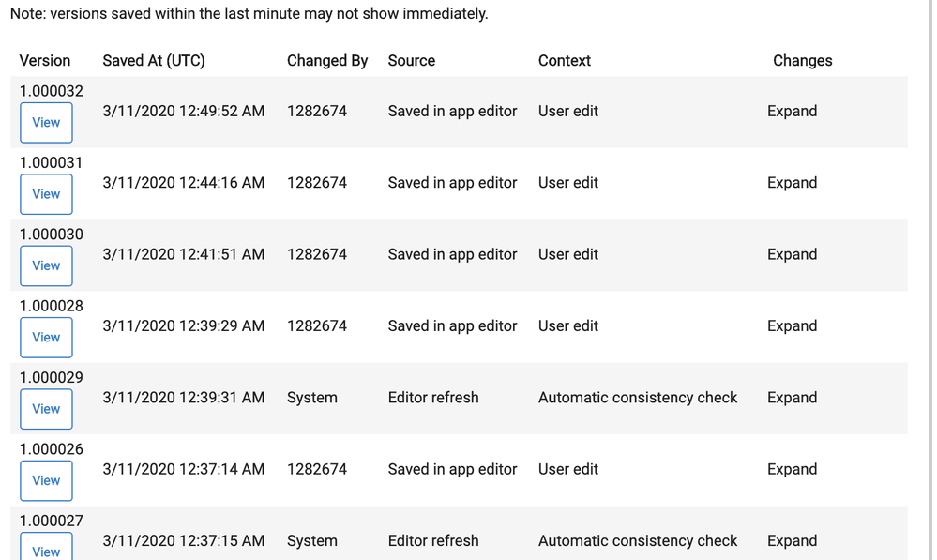937x560 pixels.
Task: View version 1.000027
Action: [46, 547]
